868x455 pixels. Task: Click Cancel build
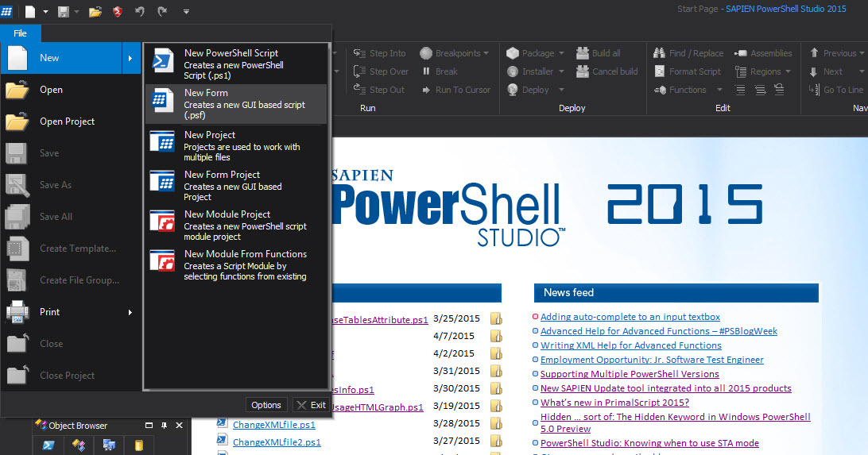(x=607, y=71)
